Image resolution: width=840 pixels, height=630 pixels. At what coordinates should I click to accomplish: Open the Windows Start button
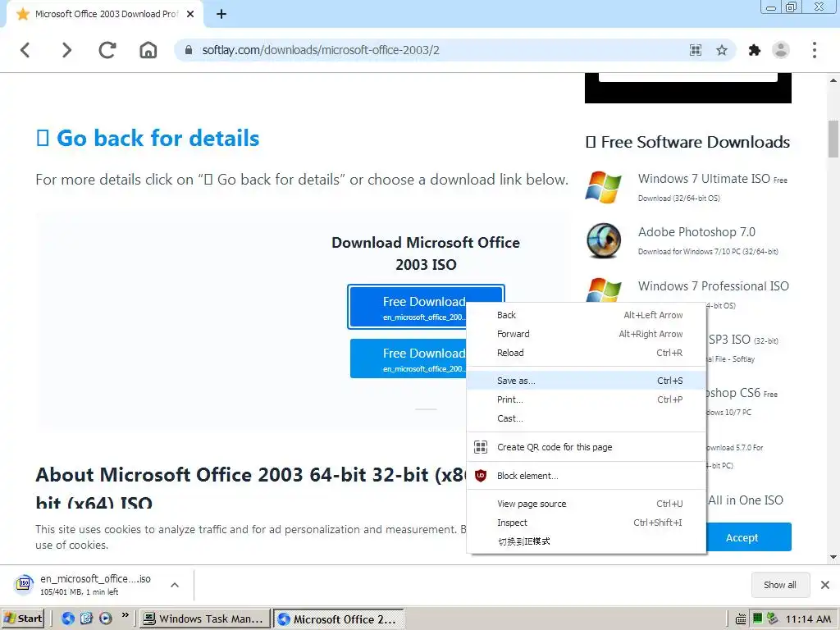point(22,619)
